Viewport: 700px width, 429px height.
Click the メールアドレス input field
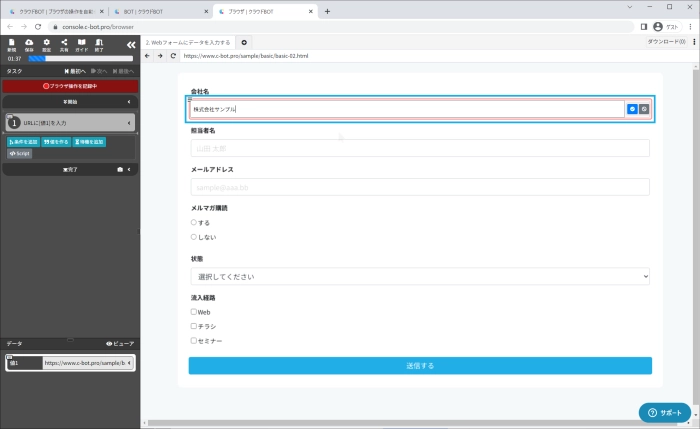(420, 187)
